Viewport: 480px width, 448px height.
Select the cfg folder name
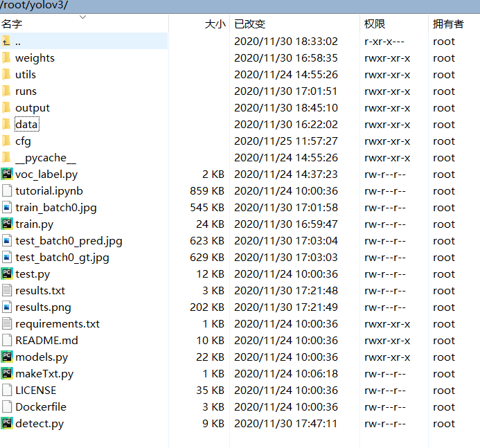coord(23,141)
